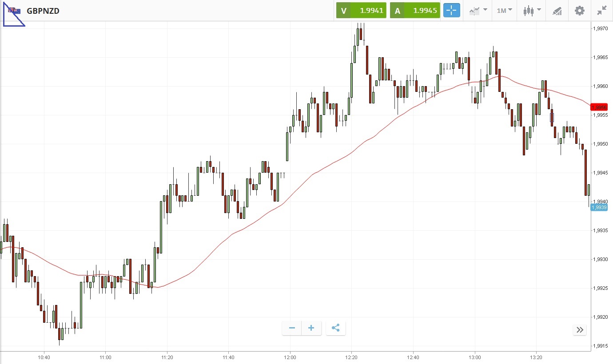This screenshot has height=364, width=613.
Task: Toggle the blue crosshair cursor button
Action: pos(451,11)
